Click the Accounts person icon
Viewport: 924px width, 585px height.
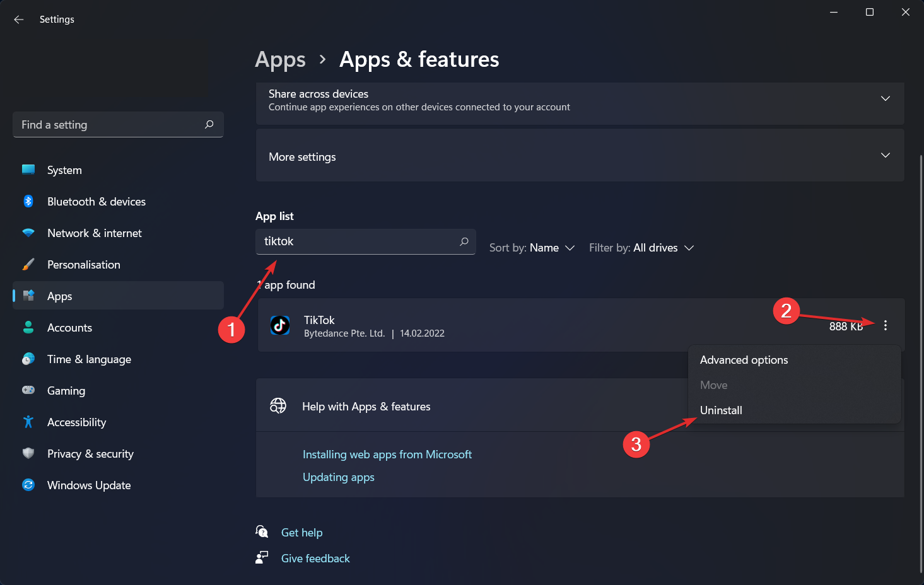28,327
